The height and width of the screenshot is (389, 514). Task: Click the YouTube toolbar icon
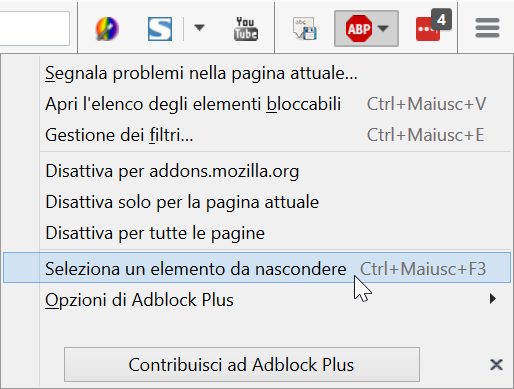246,29
